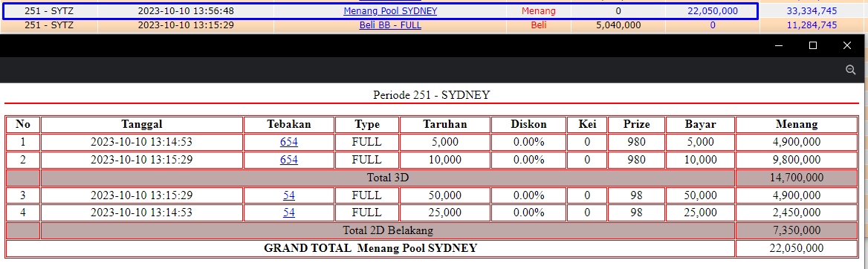
Task: Click the Type column header
Action: pos(366,124)
